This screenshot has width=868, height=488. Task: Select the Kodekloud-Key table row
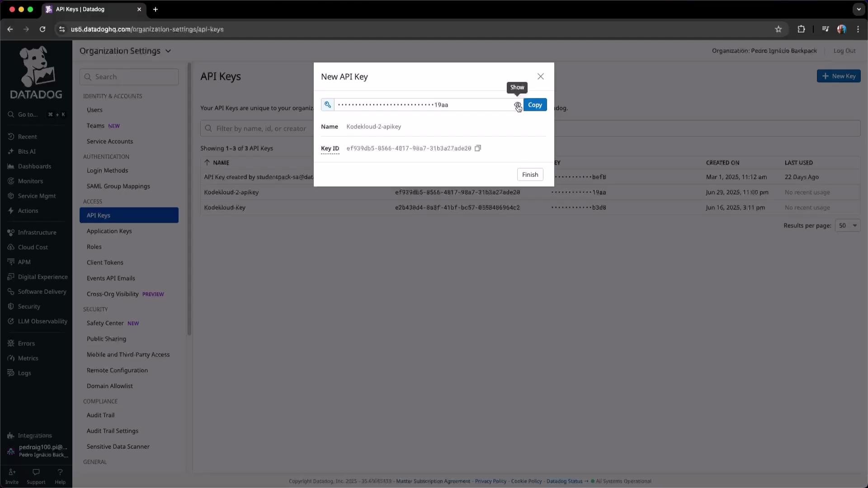[530, 207]
